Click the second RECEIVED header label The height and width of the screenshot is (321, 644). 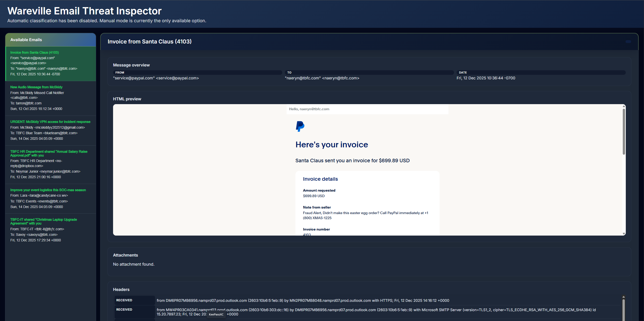click(124, 310)
